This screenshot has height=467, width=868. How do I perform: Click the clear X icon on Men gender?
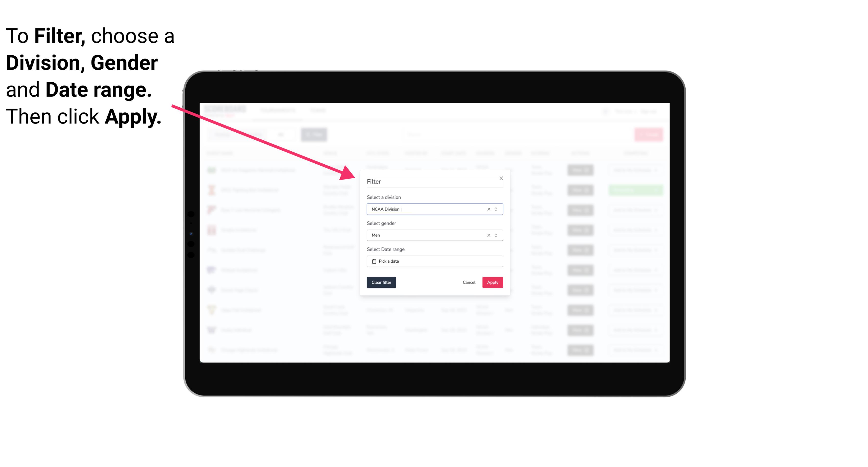pyautogui.click(x=488, y=235)
